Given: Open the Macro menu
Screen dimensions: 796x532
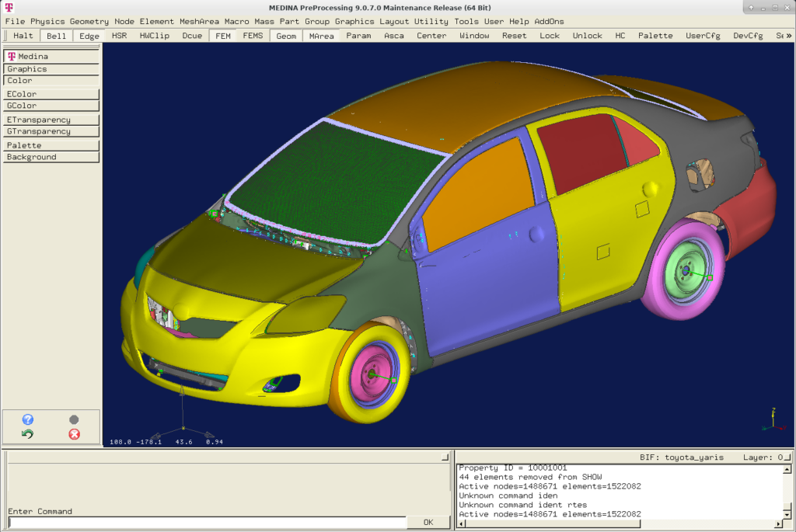Looking at the screenshot, I should [236, 21].
